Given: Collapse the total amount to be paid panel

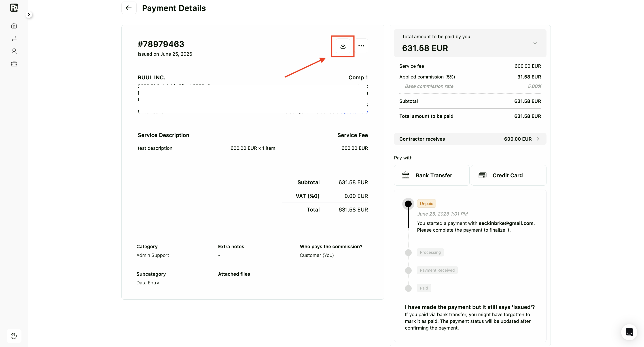Looking at the screenshot, I should [535, 43].
